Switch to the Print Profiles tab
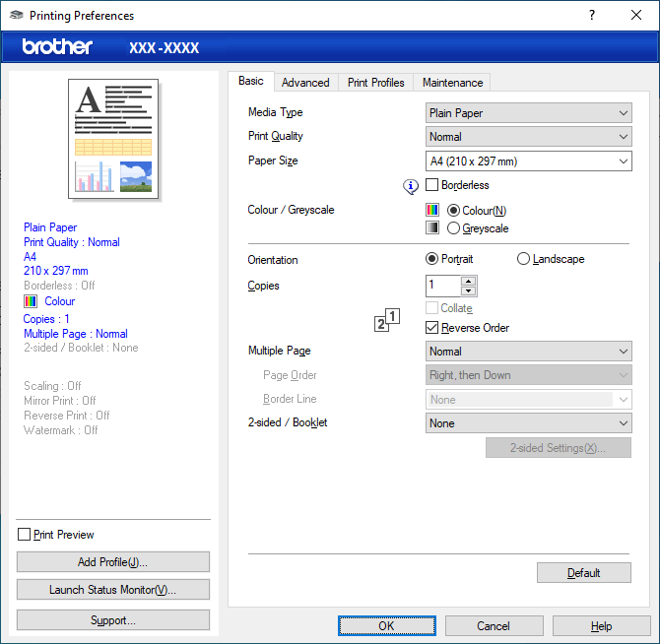The width and height of the screenshot is (660, 644). tap(376, 83)
